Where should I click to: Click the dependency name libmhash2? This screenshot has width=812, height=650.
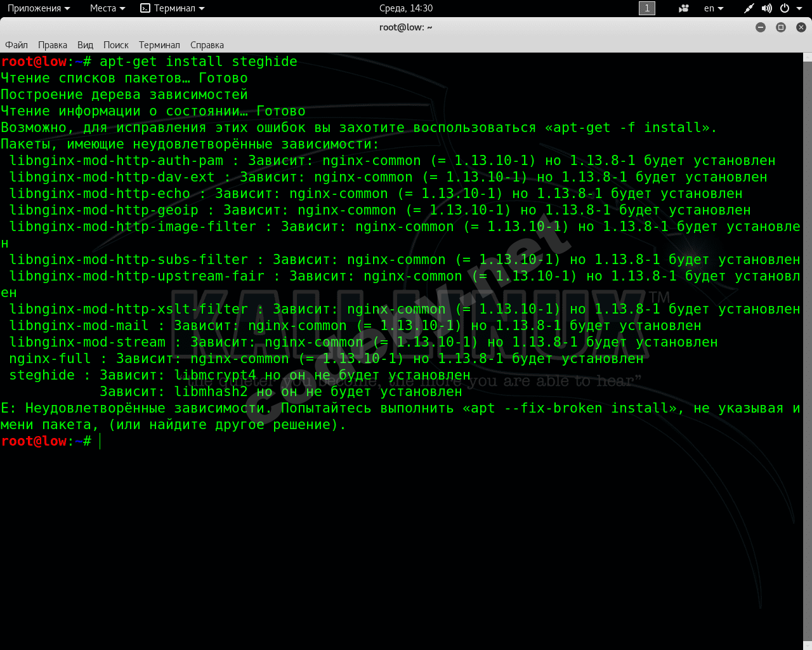(211, 392)
